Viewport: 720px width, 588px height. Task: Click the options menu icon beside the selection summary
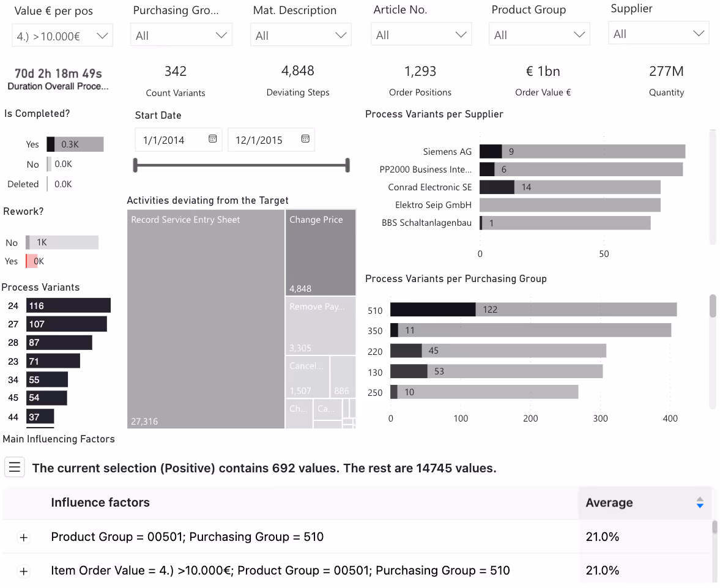(x=14, y=467)
